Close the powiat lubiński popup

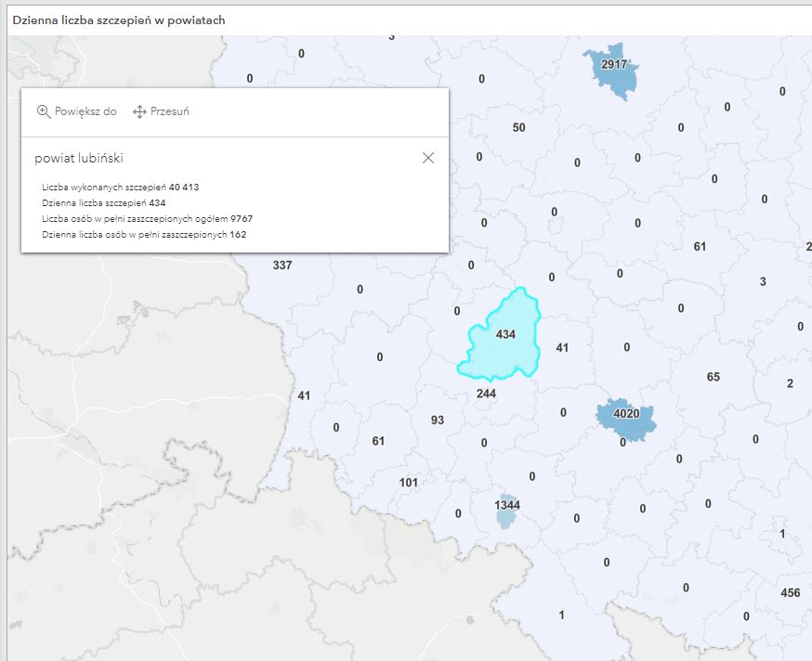pyautogui.click(x=428, y=158)
